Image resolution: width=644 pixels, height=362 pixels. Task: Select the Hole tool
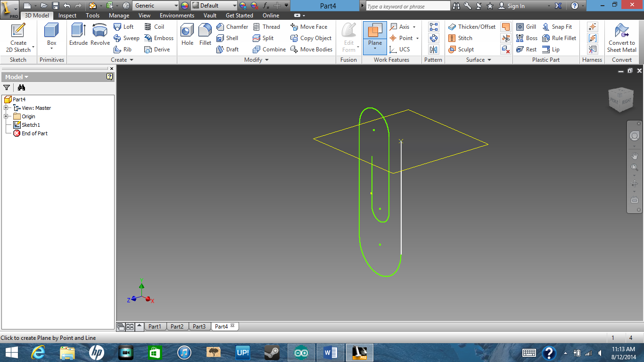[187, 35]
